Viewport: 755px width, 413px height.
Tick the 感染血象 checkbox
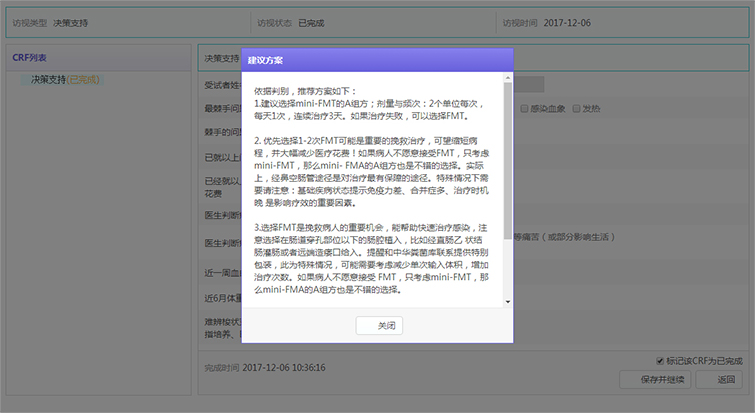(525, 108)
